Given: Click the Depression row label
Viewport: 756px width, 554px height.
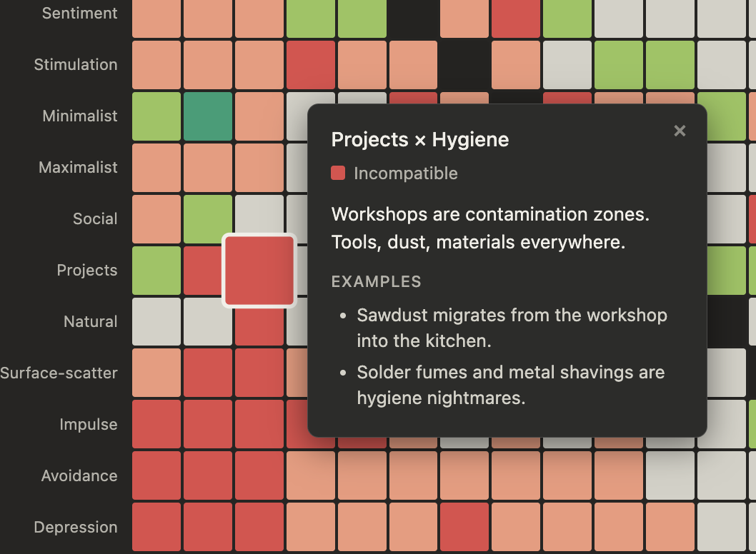Looking at the screenshot, I should pyautogui.click(x=76, y=527).
